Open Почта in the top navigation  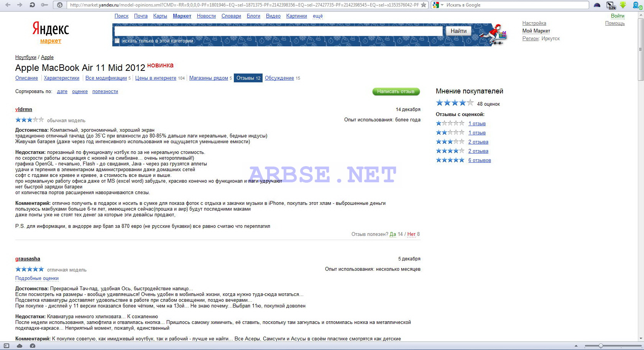pos(141,16)
